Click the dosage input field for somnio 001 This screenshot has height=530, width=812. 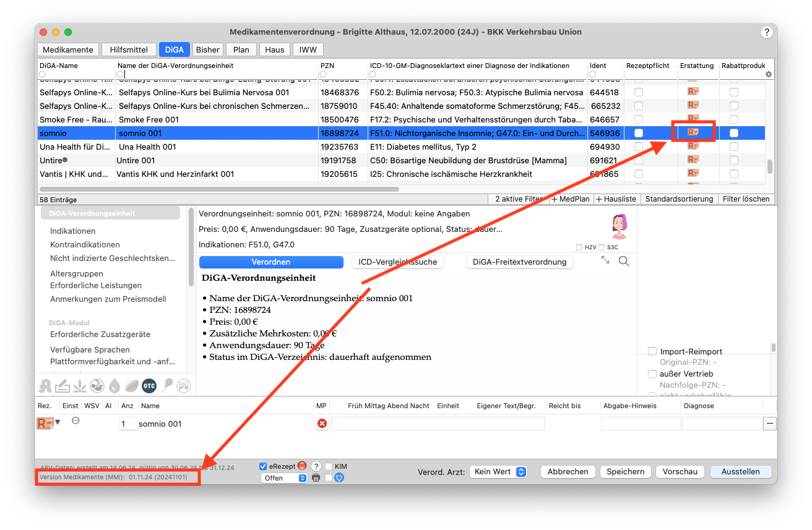(x=438, y=424)
